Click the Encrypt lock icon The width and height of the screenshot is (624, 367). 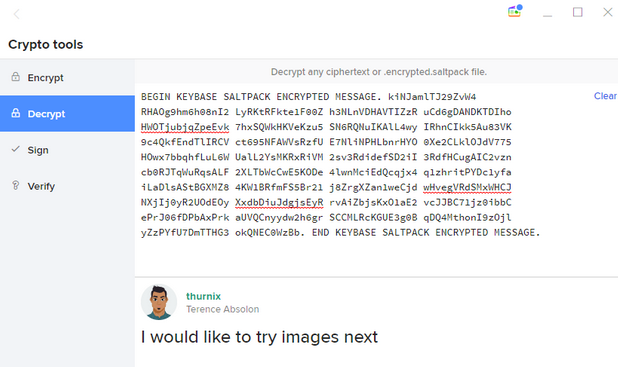(x=16, y=77)
